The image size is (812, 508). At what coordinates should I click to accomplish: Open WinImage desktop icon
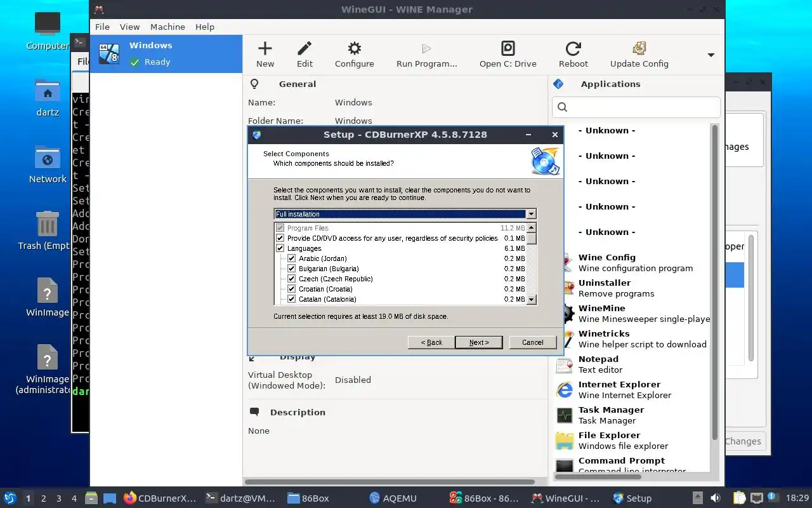(48, 298)
